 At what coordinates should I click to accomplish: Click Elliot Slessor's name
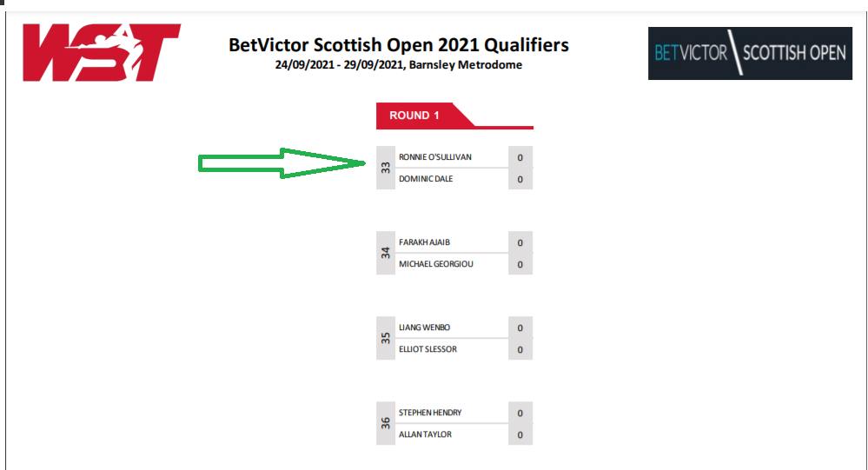tap(427, 349)
